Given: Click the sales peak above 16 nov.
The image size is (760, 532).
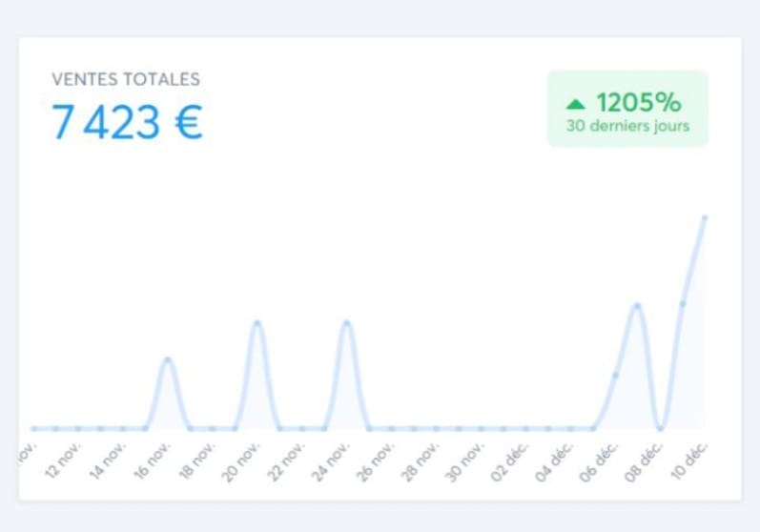Looking at the screenshot, I should click(168, 359).
